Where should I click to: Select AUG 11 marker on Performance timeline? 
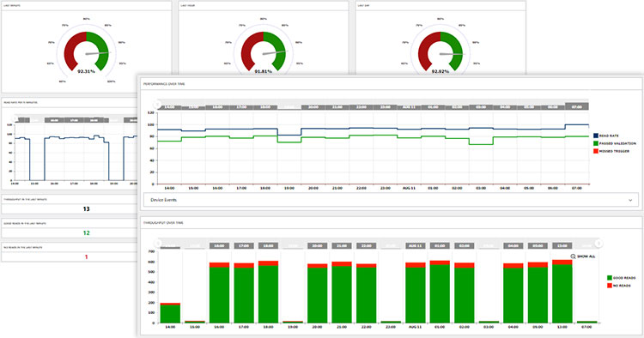(409, 107)
